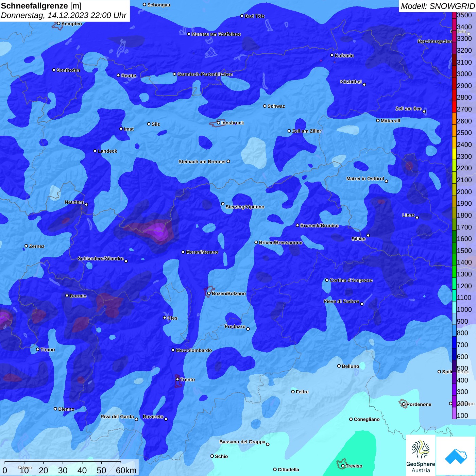
Task: Click the light blue 900 legend swatch
Action: [x=454, y=319]
